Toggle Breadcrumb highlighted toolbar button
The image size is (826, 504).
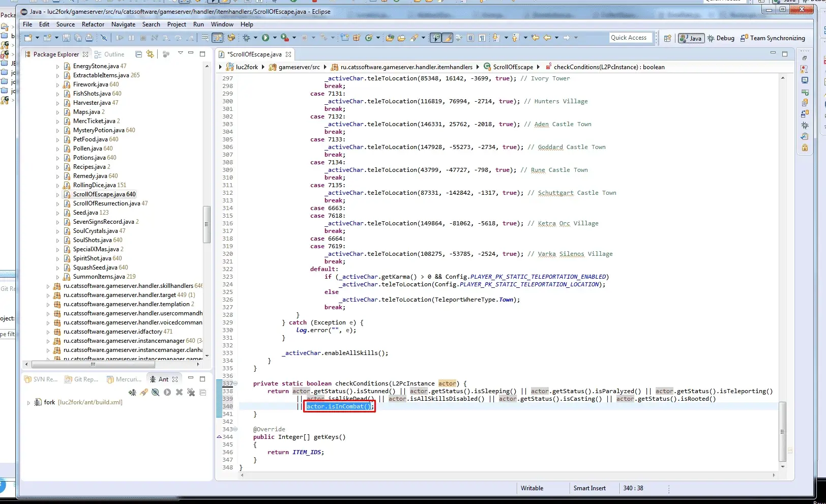coord(436,38)
